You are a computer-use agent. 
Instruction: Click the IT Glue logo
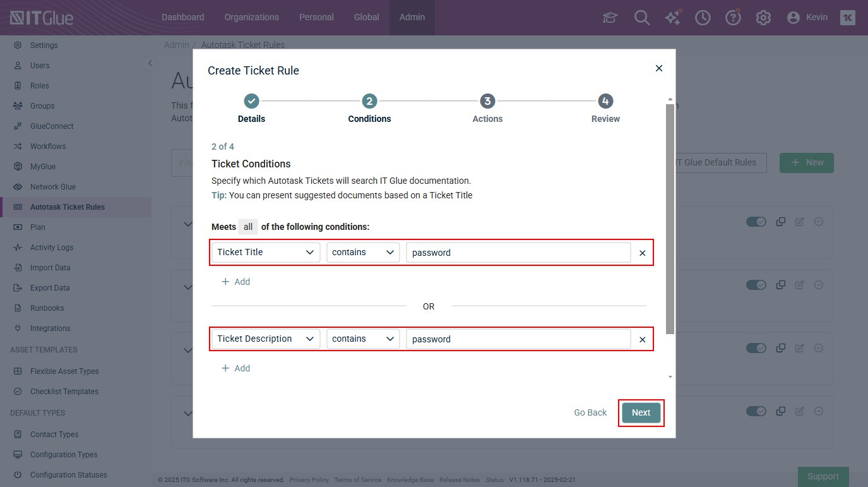(x=42, y=18)
